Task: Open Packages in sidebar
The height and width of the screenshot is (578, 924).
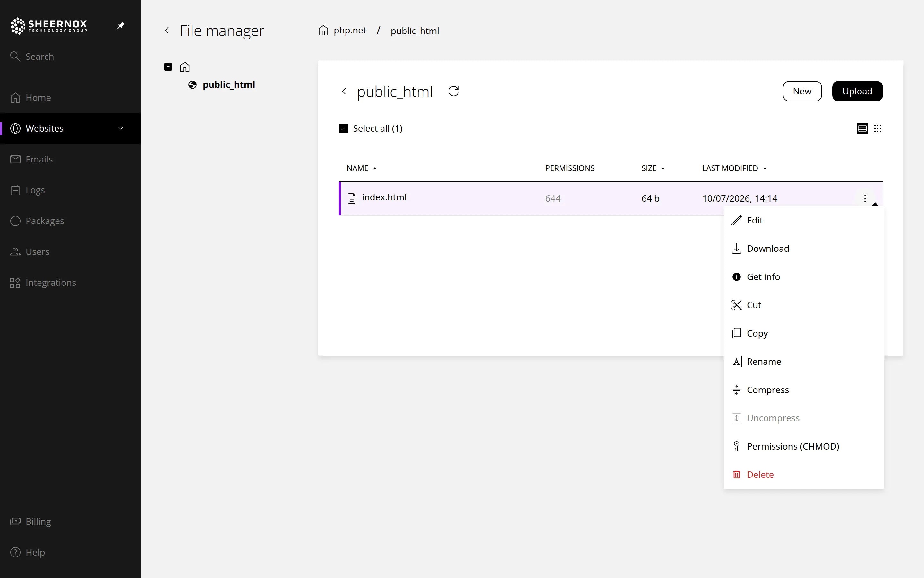Action: coord(70,221)
